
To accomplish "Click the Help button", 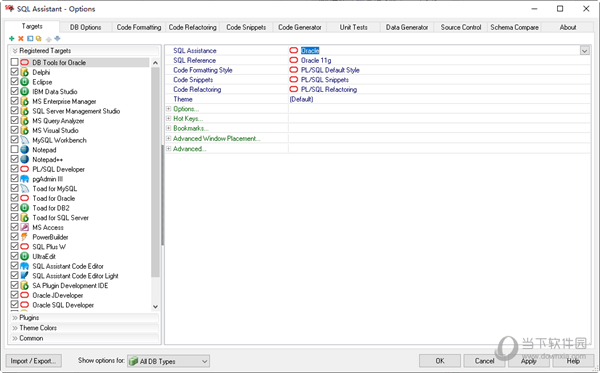I will pos(573,361).
